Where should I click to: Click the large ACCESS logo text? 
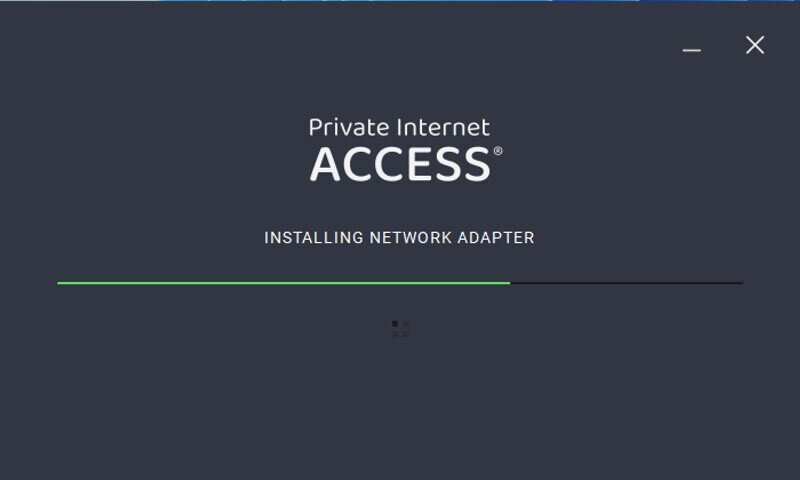click(400, 164)
